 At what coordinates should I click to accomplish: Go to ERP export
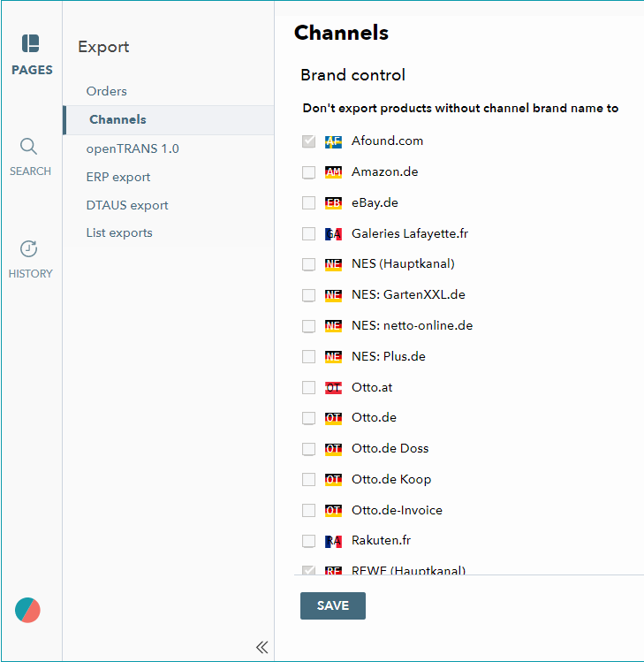[x=118, y=177]
